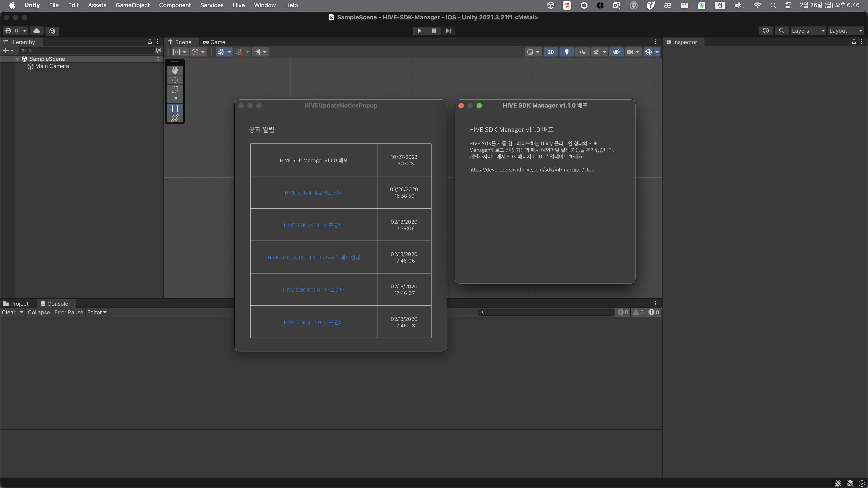Image resolution: width=868 pixels, height=488 pixels.
Task: Open Unity Cloud services icon
Action: click(36, 31)
